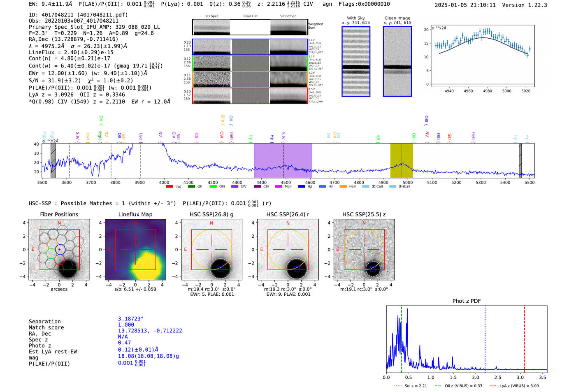Open the HSC SSP(26.4) r cutout
576x392 pixels.
[x=288, y=250]
